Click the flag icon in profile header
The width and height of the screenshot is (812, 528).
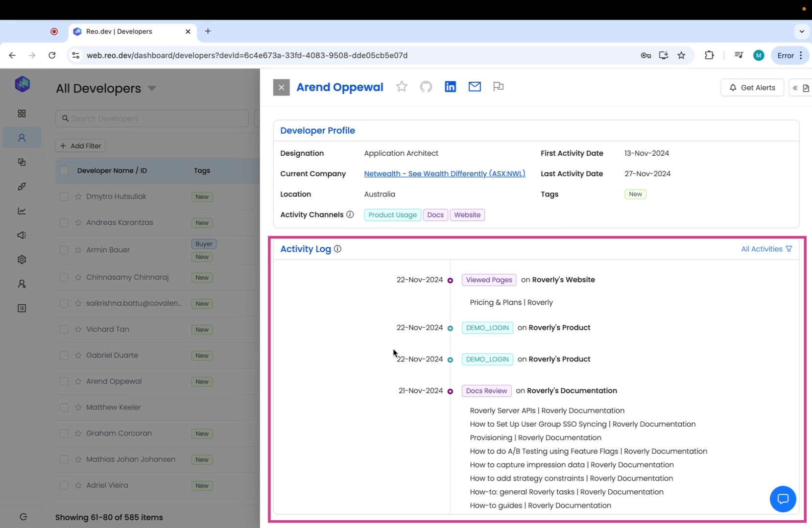pos(498,87)
